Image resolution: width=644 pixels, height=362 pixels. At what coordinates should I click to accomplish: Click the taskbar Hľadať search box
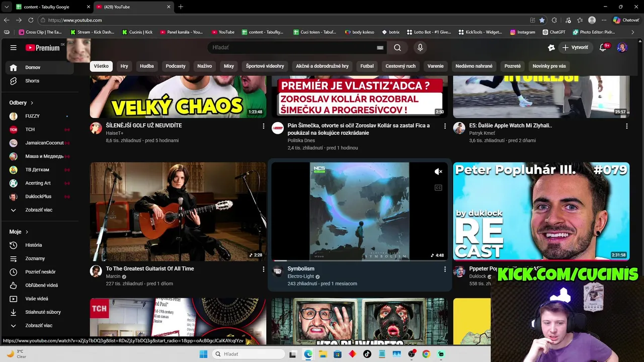pos(249,354)
